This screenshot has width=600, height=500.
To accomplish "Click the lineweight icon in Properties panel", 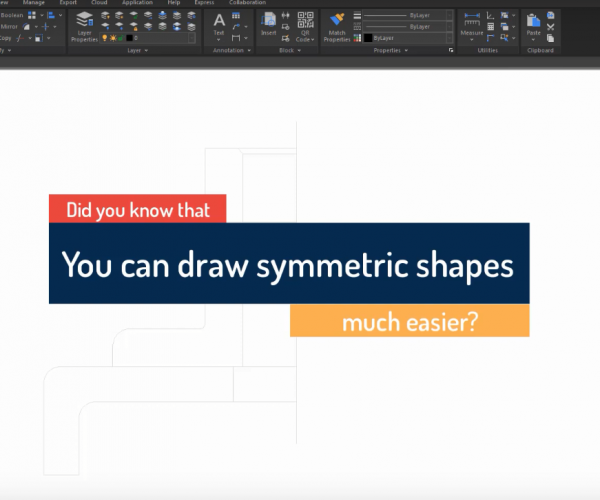I will click(x=357, y=16).
